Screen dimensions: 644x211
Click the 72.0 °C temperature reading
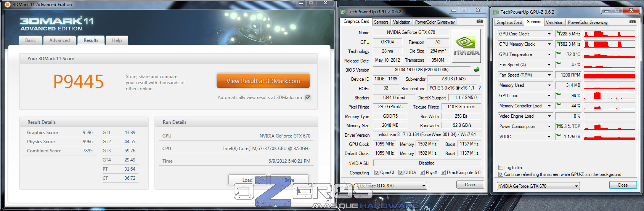pos(568,54)
